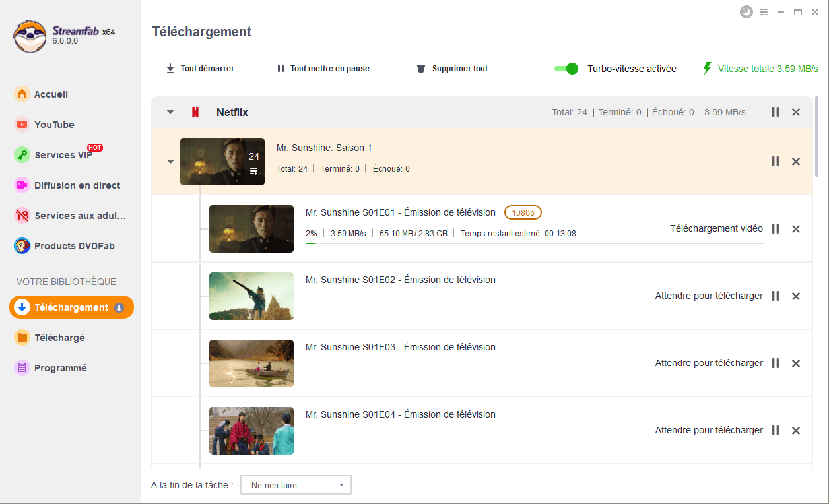829x504 pixels.
Task: Click Mr. Sunshine S01E03 title text
Action: pos(401,347)
